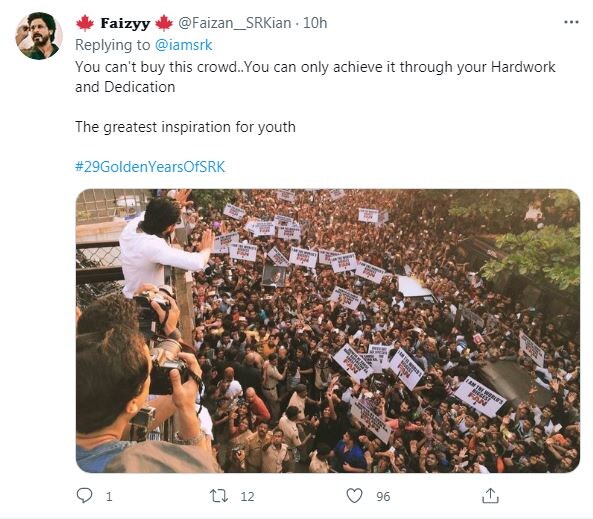
Task: Click the retweet count 12
Action: 247,496
